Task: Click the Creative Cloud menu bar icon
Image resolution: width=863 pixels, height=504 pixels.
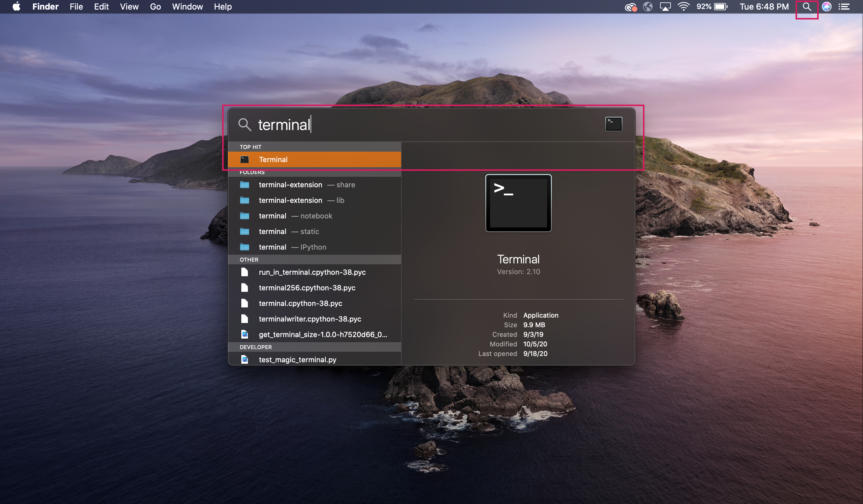Action: pyautogui.click(x=630, y=7)
